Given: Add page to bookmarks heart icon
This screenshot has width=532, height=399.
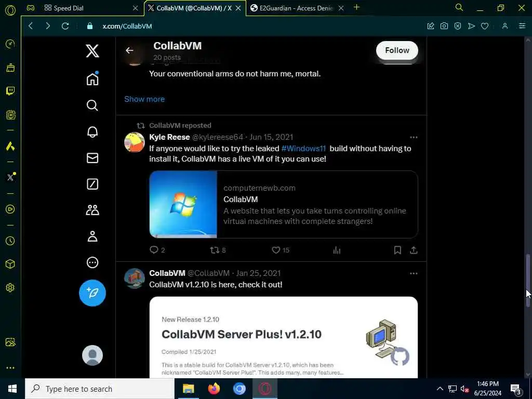Looking at the screenshot, I should pyautogui.click(x=485, y=26).
